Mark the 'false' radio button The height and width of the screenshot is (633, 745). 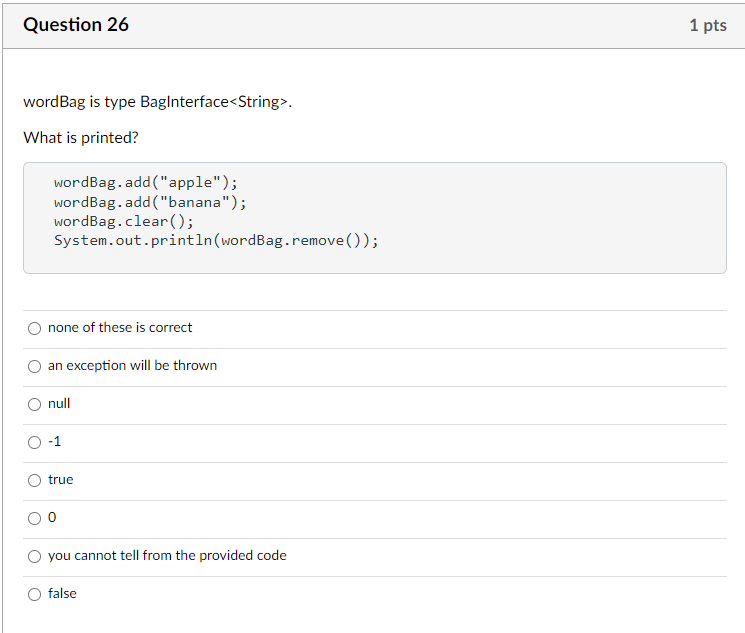click(x=35, y=594)
